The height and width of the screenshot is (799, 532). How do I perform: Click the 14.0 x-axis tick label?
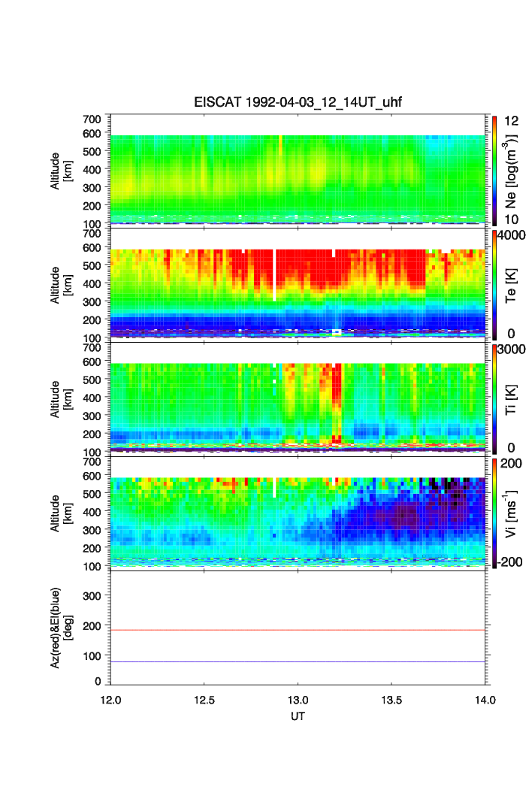pos(485,700)
